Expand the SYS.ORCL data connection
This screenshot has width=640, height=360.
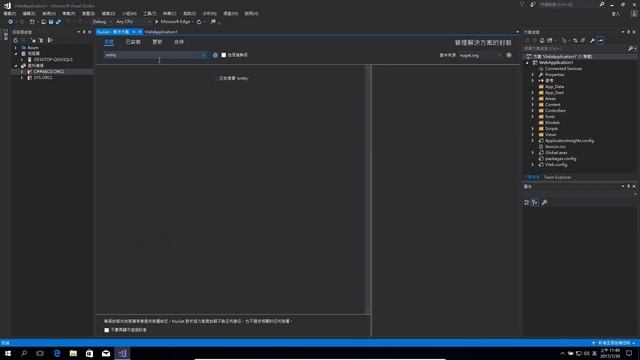(x=22, y=78)
